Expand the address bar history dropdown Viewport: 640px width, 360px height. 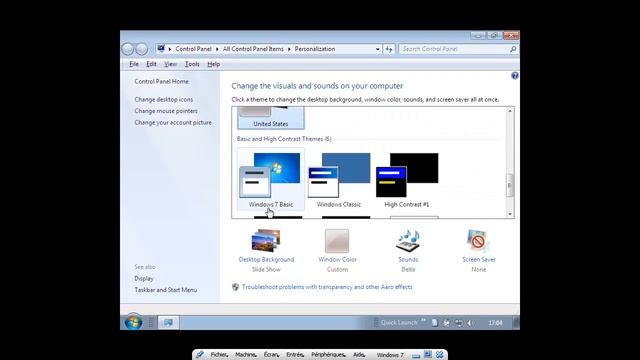click(x=378, y=49)
